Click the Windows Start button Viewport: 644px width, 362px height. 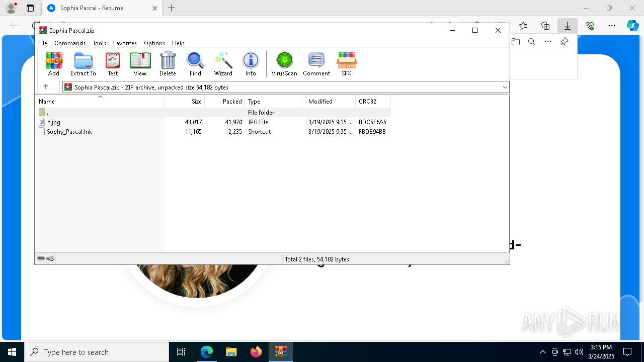coord(12,352)
